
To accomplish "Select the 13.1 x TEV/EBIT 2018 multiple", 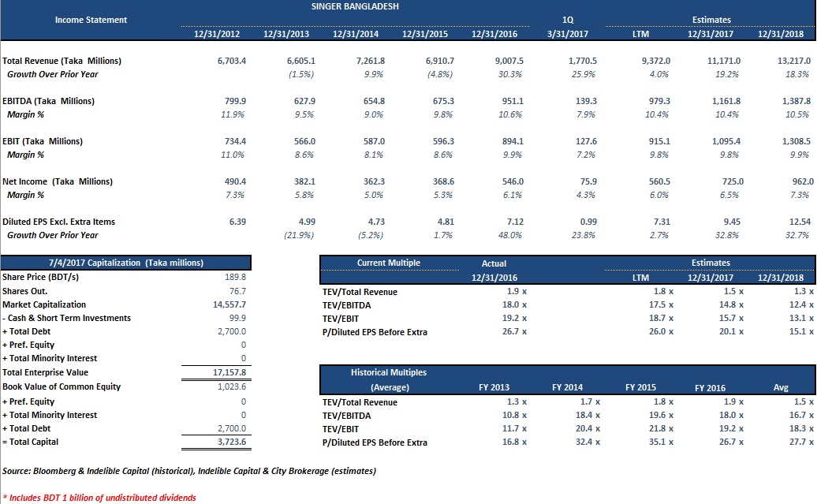I will pos(801,318).
